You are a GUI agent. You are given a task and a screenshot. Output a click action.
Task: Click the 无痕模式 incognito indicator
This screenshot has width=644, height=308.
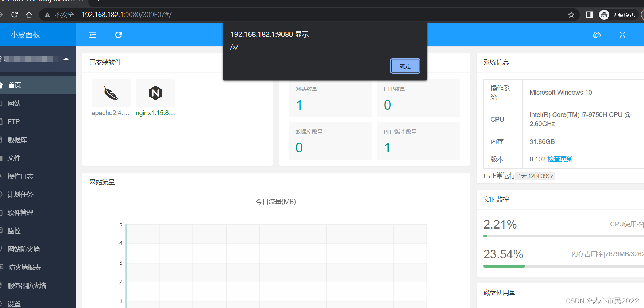(x=617, y=15)
